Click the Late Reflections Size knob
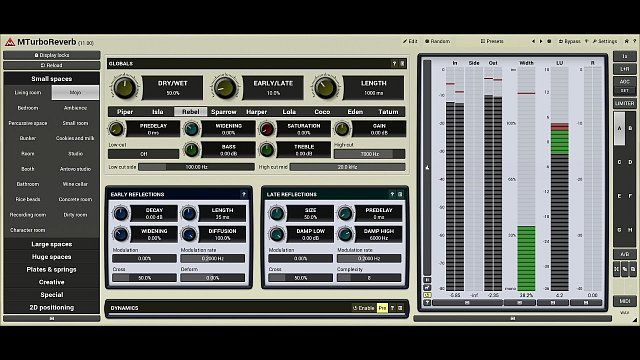The width and height of the screenshot is (640, 360). click(276, 213)
